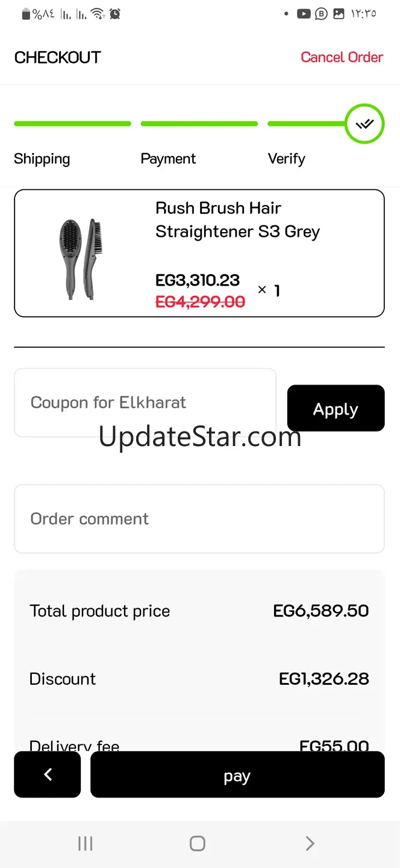Go to the Payment step
The image size is (400, 868).
[x=168, y=159]
